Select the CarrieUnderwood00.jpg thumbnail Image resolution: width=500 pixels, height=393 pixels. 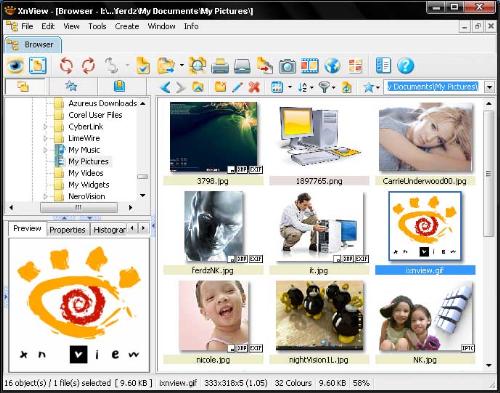tap(425, 137)
